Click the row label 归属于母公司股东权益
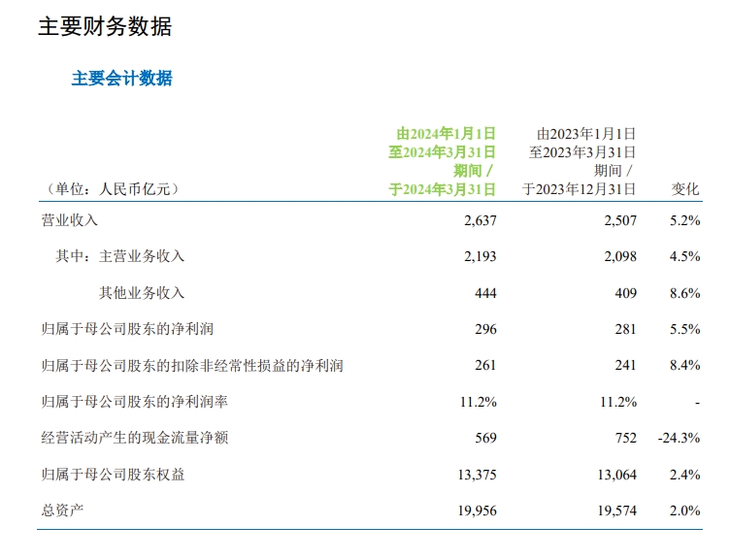This screenshot has height=560, width=730. pos(114,475)
